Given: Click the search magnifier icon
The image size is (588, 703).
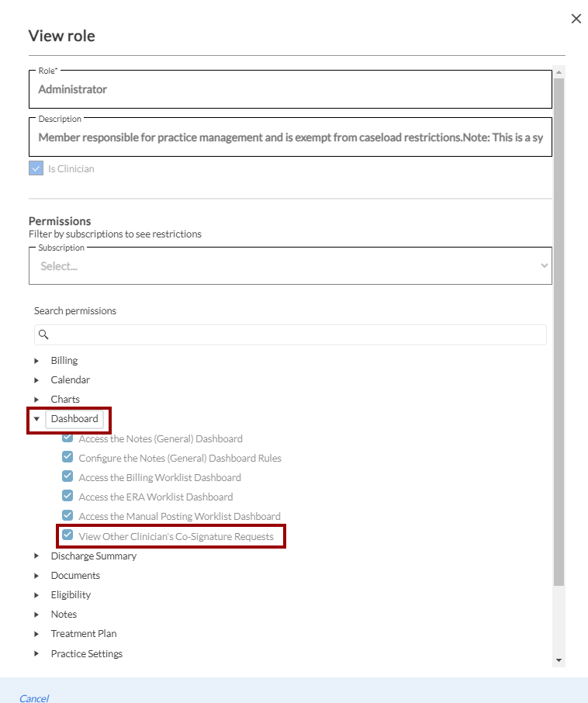Looking at the screenshot, I should [x=43, y=334].
